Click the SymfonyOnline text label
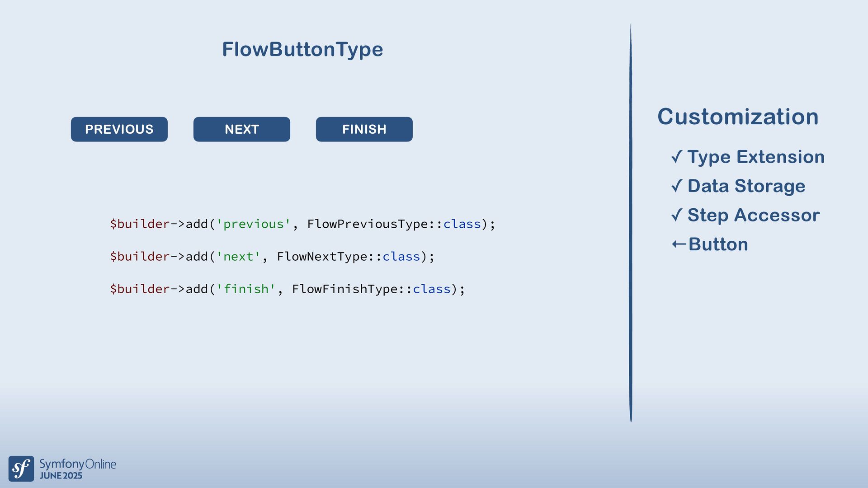This screenshot has height=488, width=868. click(x=78, y=464)
